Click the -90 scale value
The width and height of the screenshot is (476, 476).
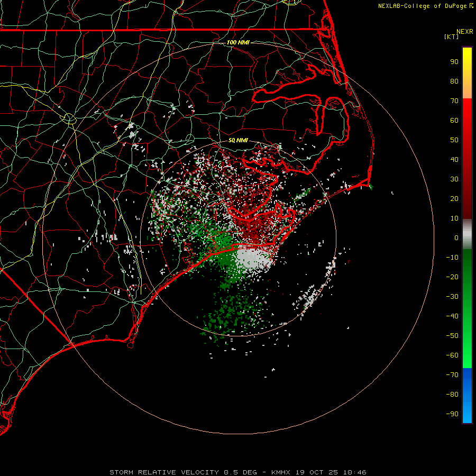(452, 414)
